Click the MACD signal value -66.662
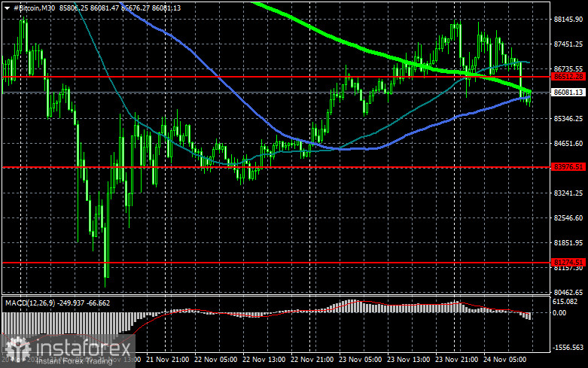Screen dimensions: 588x368 click(98, 303)
